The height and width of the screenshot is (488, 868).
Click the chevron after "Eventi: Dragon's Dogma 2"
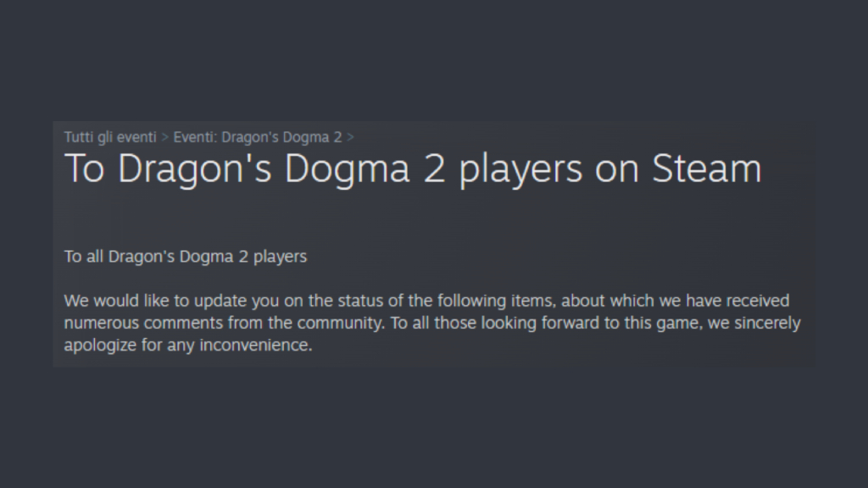point(351,136)
